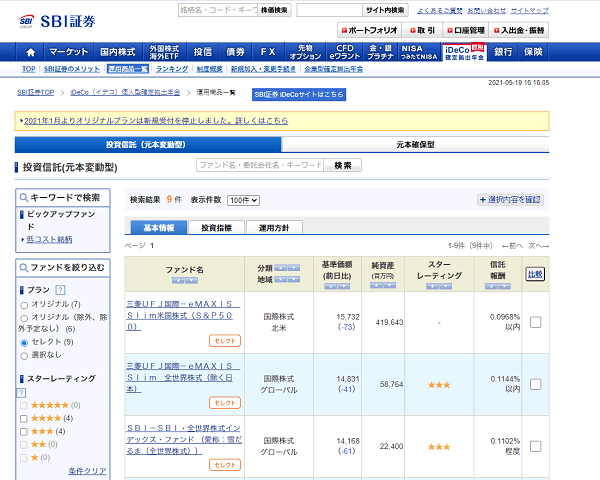The width and height of the screenshot is (600, 480).
Task: Sort 基準価額 column descending
Action: (x=344, y=286)
